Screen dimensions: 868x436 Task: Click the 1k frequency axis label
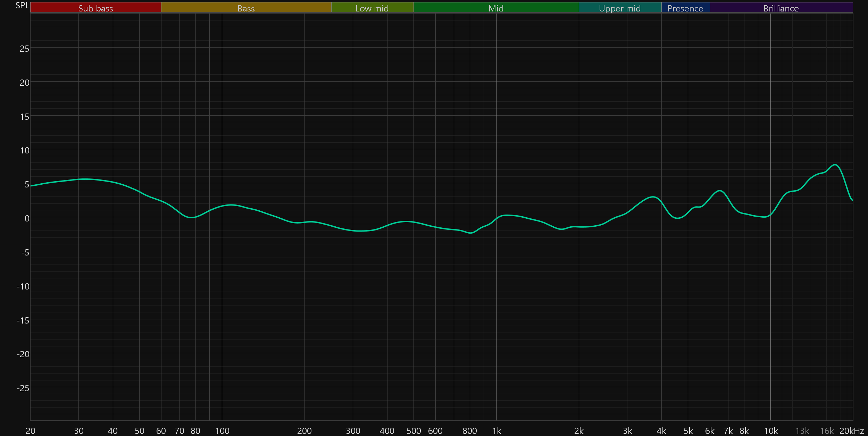pos(496,431)
